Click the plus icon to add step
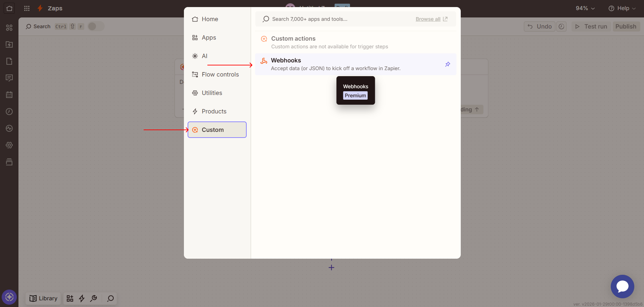 pos(331,267)
